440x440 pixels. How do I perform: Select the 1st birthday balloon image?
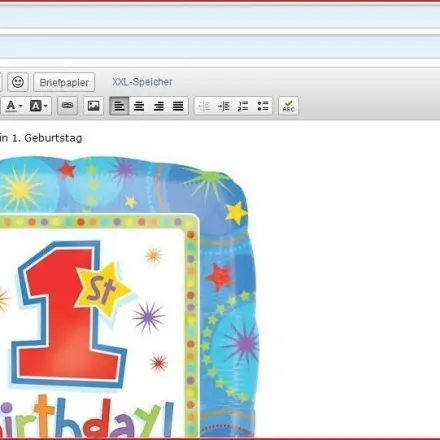129,297
